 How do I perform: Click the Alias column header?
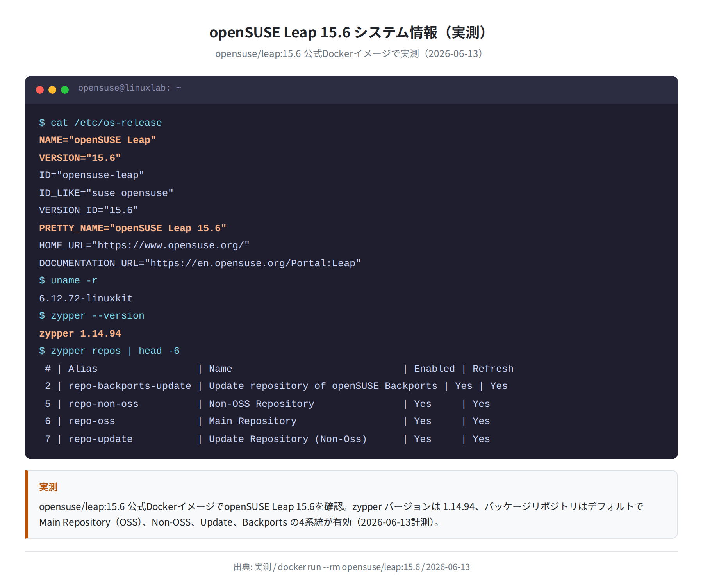83,369
